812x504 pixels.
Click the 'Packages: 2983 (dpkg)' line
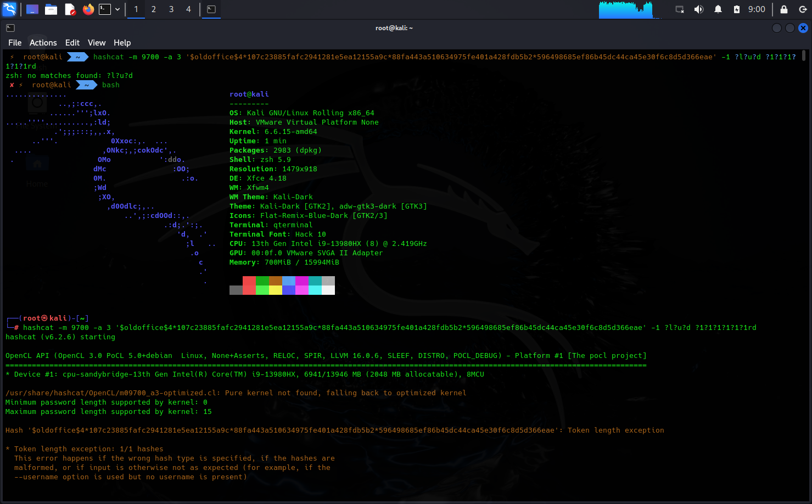pos(276,150)
